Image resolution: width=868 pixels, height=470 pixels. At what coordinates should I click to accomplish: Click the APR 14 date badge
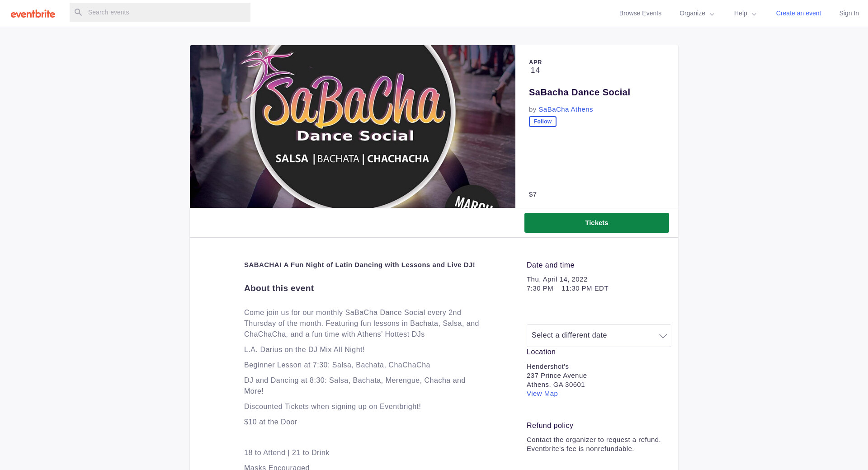pos(535,66)
